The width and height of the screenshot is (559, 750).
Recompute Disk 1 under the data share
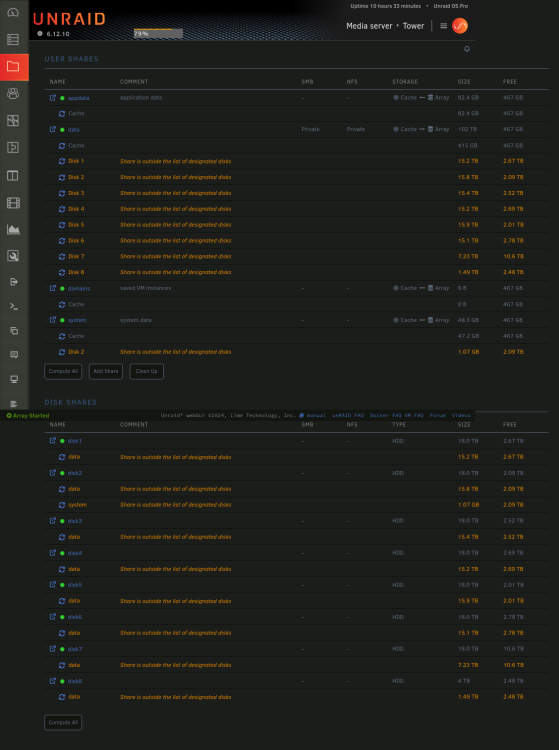62,161
